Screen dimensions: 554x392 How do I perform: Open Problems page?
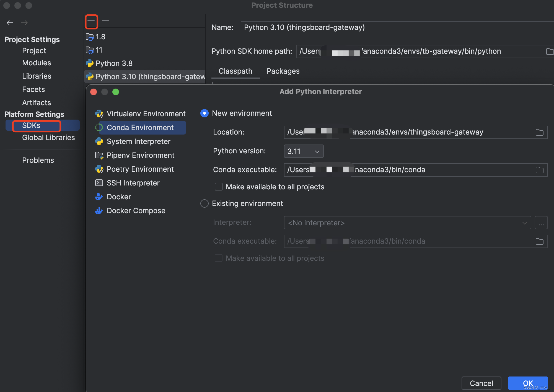pyautogui.click(x=38, y=160)
